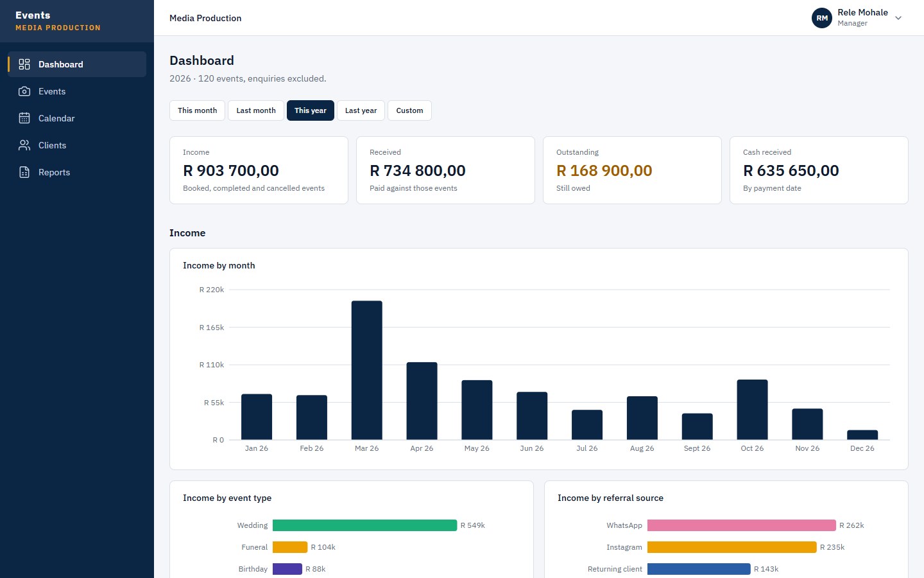This screenshot has width=924, height=578.
Task: Open Reports label in sidebar
Action: click(x=55, y=172)
